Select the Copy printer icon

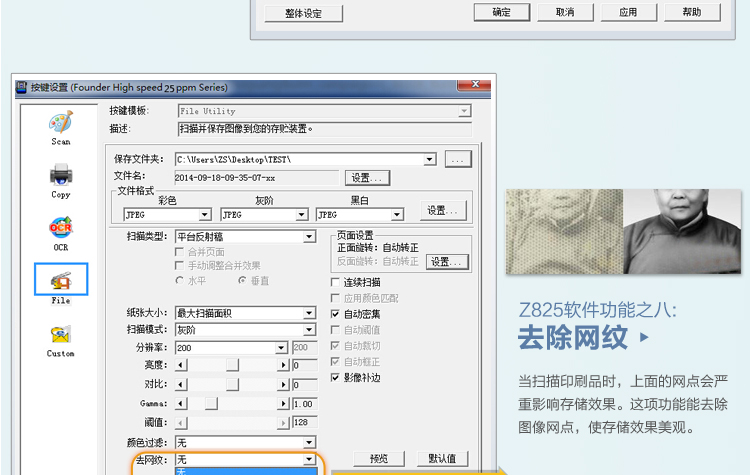point(61,175)
